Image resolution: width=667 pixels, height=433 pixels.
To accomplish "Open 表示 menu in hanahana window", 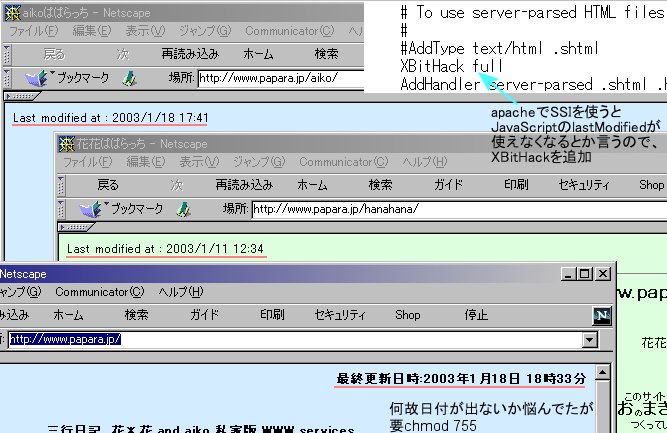I will 199,162.
